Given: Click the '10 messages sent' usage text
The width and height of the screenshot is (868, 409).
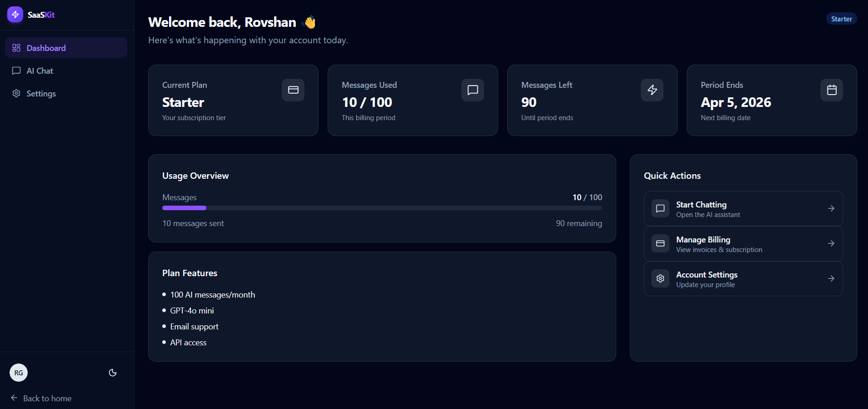Looking at the screenshot, I should [193, 223].
